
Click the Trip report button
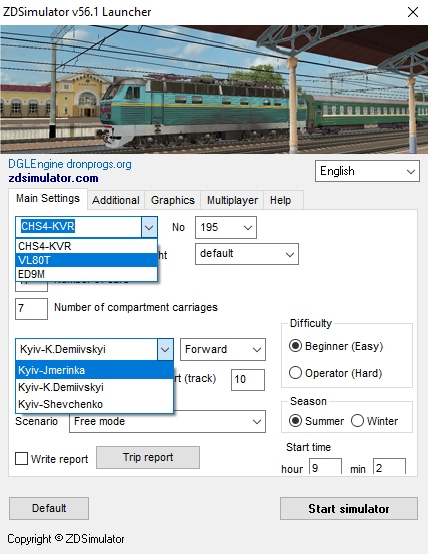pos(148,457)
